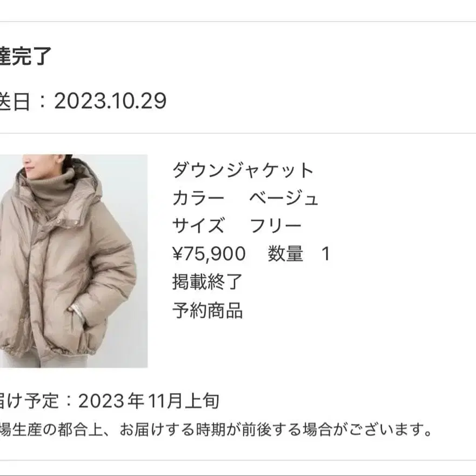Select the フリー size value

(x=276, y=226)
